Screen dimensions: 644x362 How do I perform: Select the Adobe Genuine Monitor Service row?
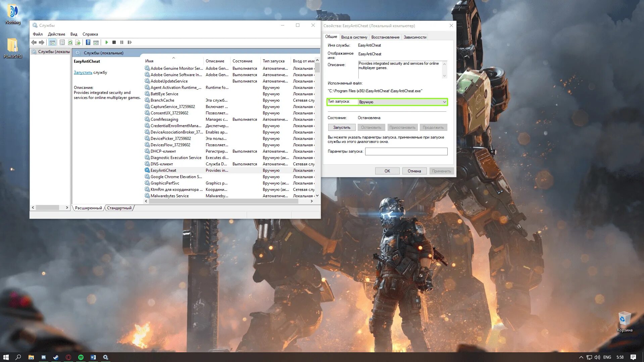coord(230,68)
